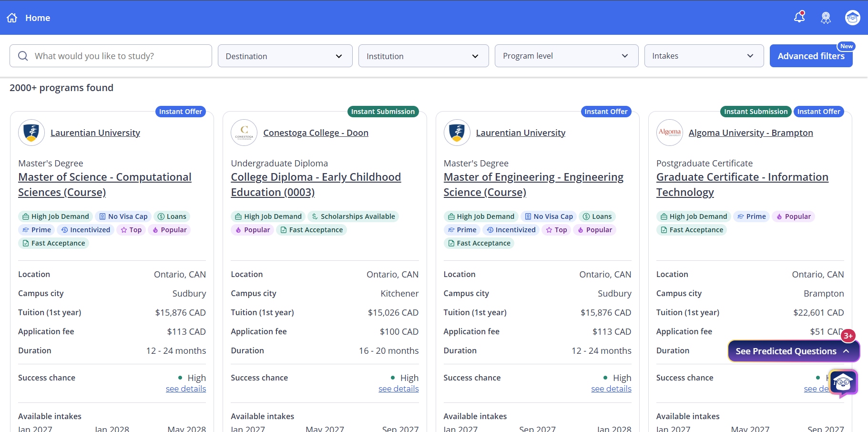Image resolution: width=868 pixels, height=432 pixels.
Task: Open Laurentian University link on third card
Action: coord(521,133)
